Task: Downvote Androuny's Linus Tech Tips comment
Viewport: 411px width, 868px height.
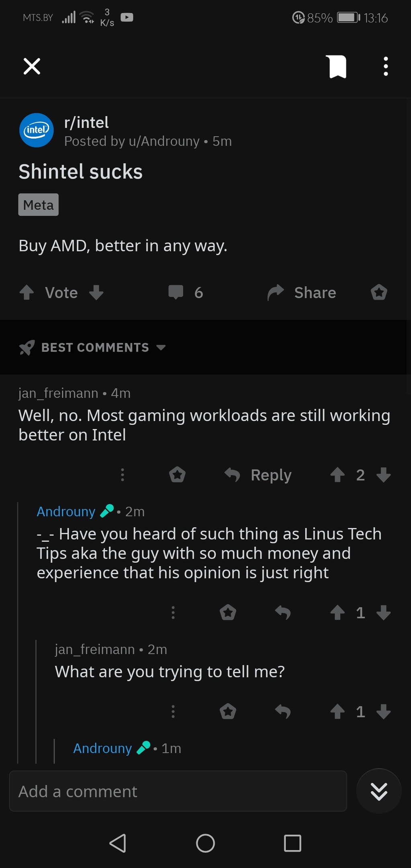Action: pos(384,613)
